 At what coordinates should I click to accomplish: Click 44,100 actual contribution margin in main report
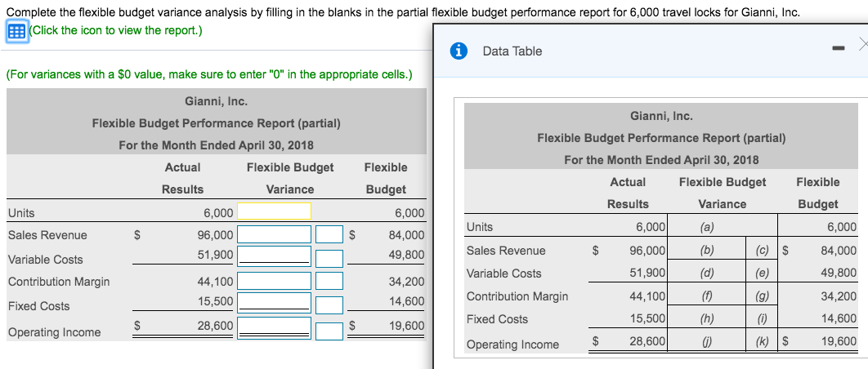tap(215, 281)
